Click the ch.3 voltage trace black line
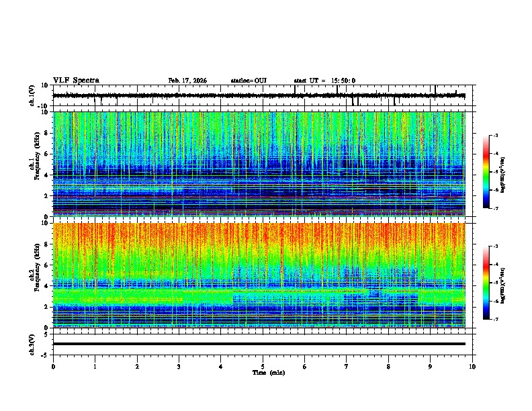 click(259, 344)
